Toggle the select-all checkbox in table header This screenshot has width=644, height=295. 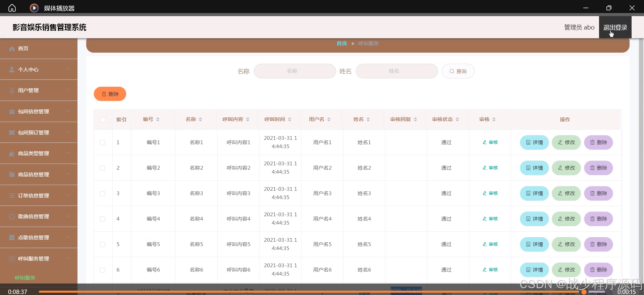[103, 120]
